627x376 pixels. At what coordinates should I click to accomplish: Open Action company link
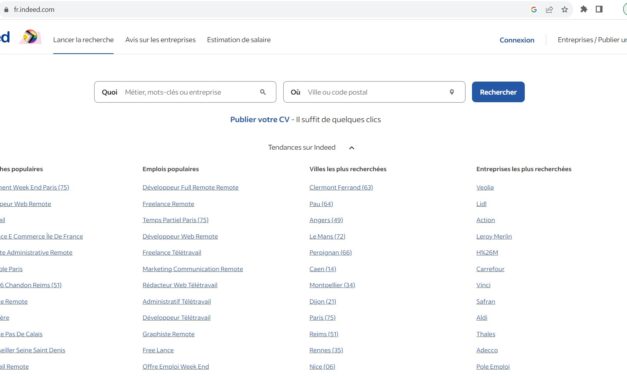(485, 220)
